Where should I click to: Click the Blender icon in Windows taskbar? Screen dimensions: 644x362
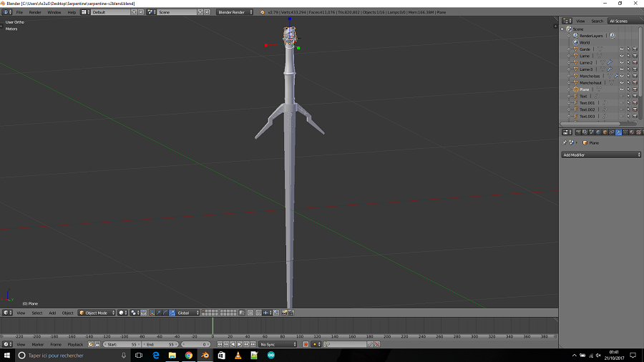[205, 356]
